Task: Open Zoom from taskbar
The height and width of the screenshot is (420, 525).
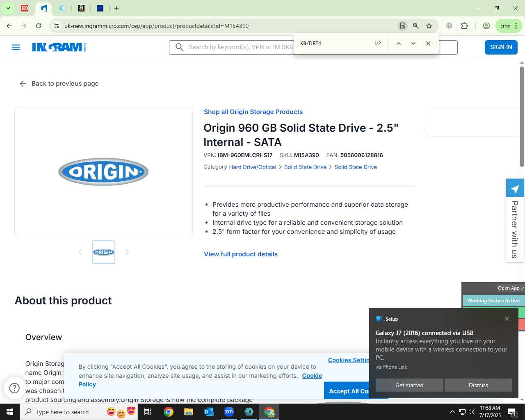Action: 228,412
